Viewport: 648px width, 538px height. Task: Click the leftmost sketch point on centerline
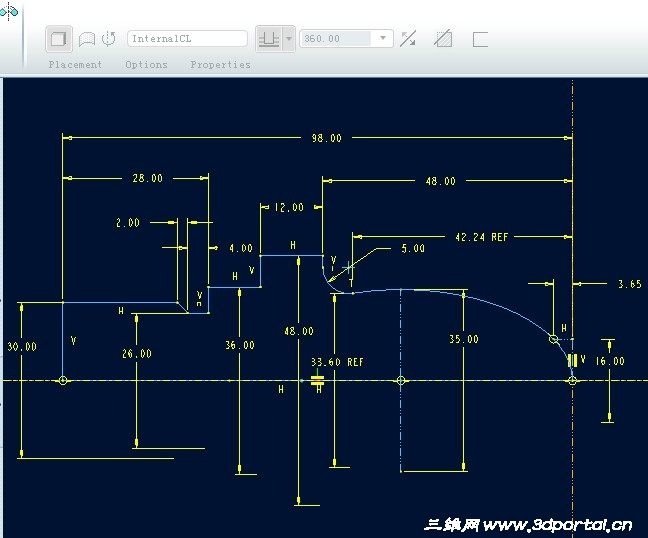[63, 380]
